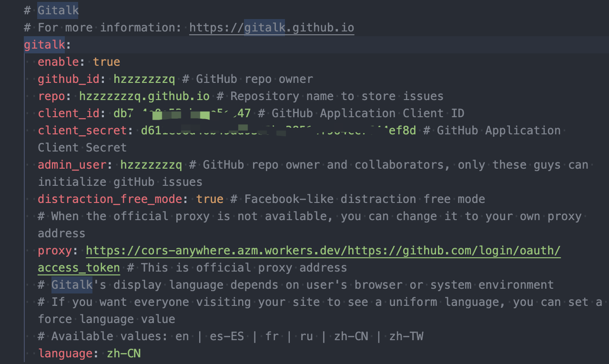
Task: Select the github_id value hzzzzzzzq
Action: pos(144,79)
